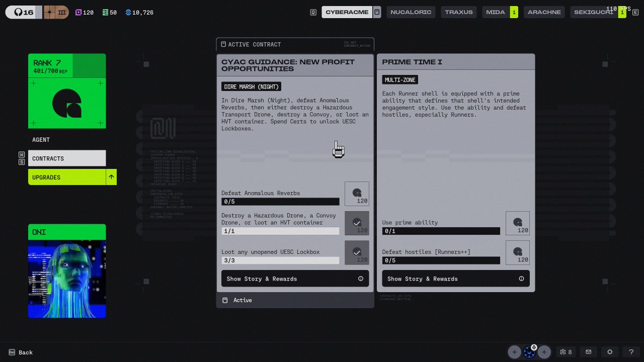Show Story & Rewards for CyAc Guidance contract
This screenshot has height=362, width=644.
tap(295, 279)
